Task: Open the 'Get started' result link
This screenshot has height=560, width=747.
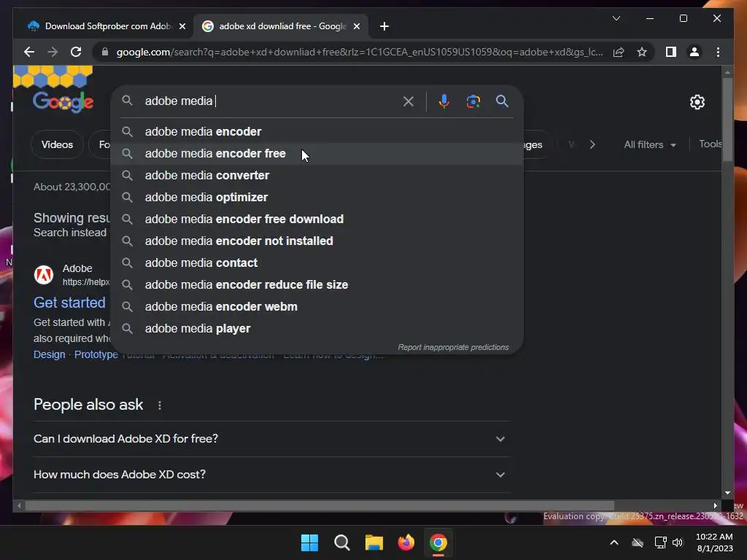Action: tap(69, 303)
